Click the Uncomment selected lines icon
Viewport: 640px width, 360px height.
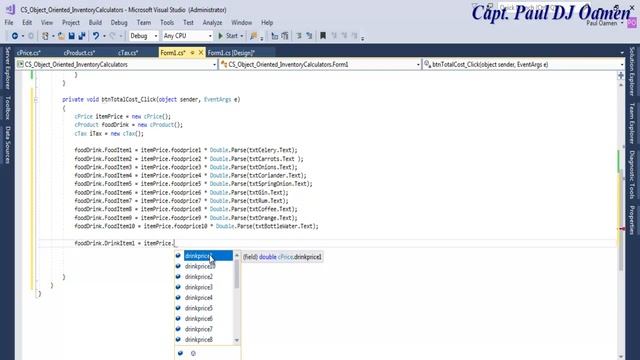point(285,36)
